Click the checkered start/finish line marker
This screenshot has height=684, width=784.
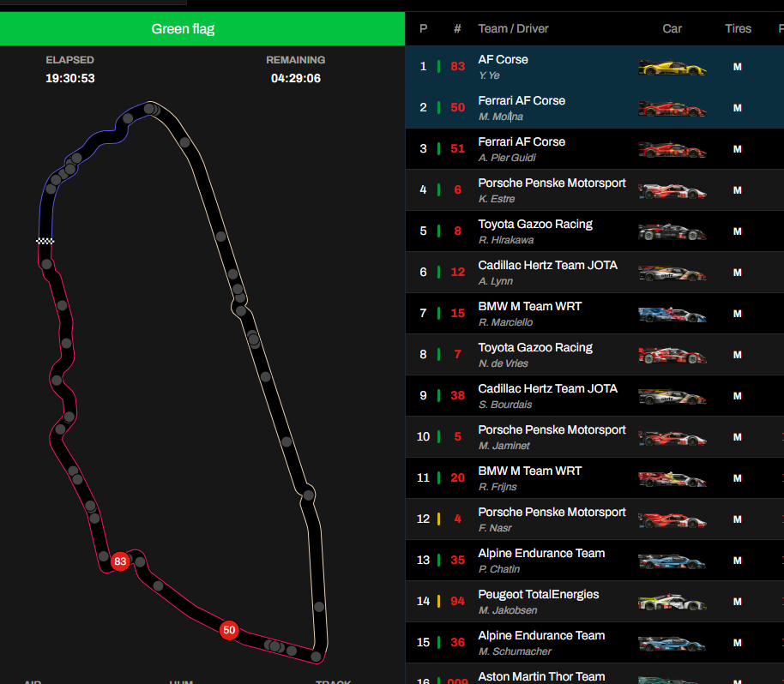point(45,242)
